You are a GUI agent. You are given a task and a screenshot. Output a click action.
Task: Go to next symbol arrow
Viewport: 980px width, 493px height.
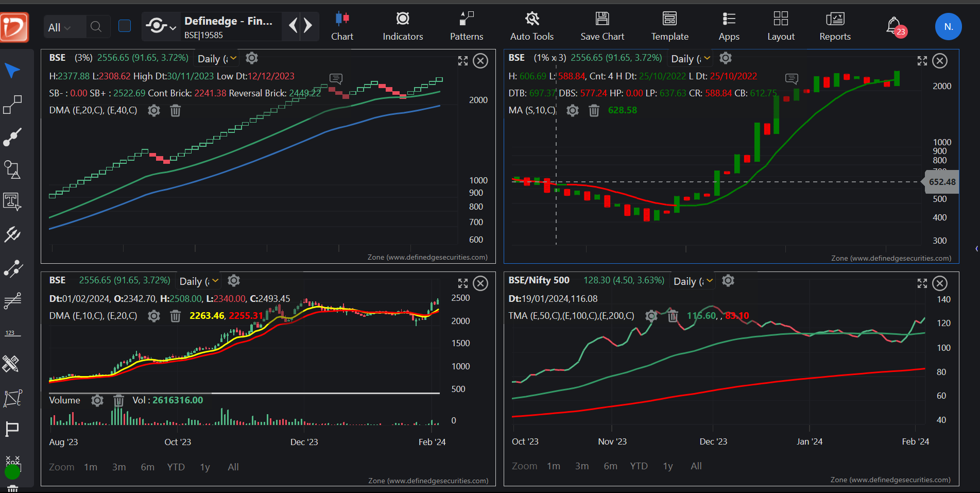point(308,25)
